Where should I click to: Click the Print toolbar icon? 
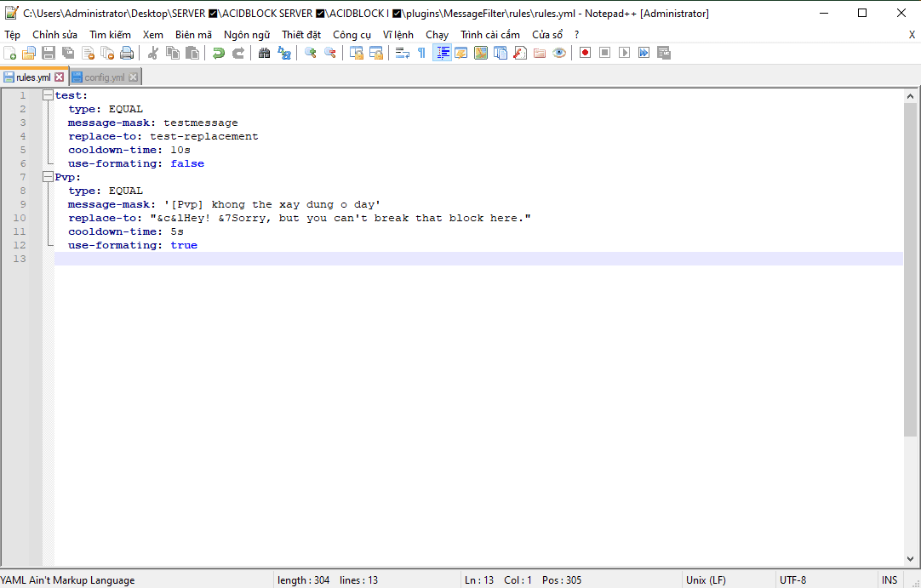(x=127, y=53)
